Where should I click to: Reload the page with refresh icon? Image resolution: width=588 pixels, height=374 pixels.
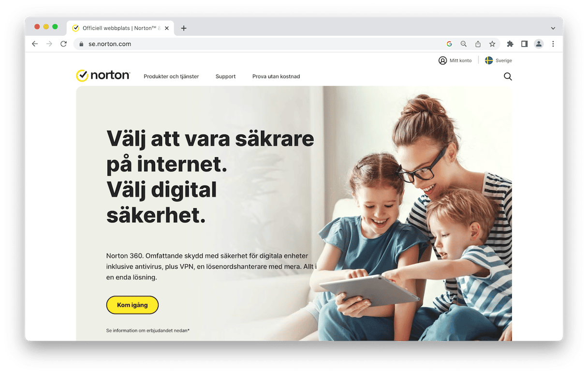(x=63, y=44)
